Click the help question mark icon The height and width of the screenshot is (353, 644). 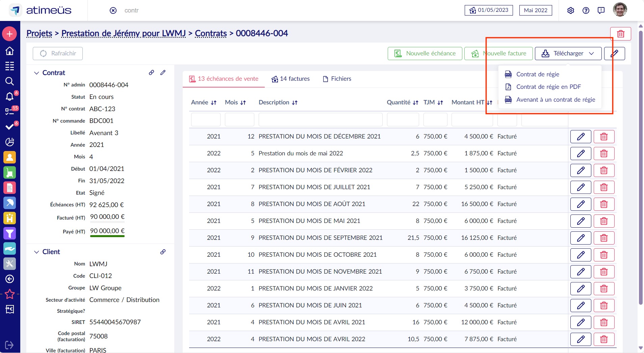[586, 10]
